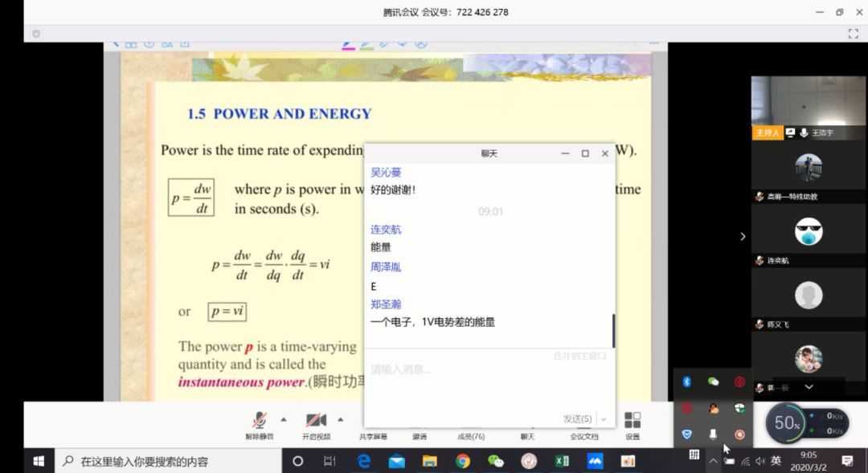The image size is (868, 473).
Task: Click WeChat icon in system tray popup
Action: [713, 381]
